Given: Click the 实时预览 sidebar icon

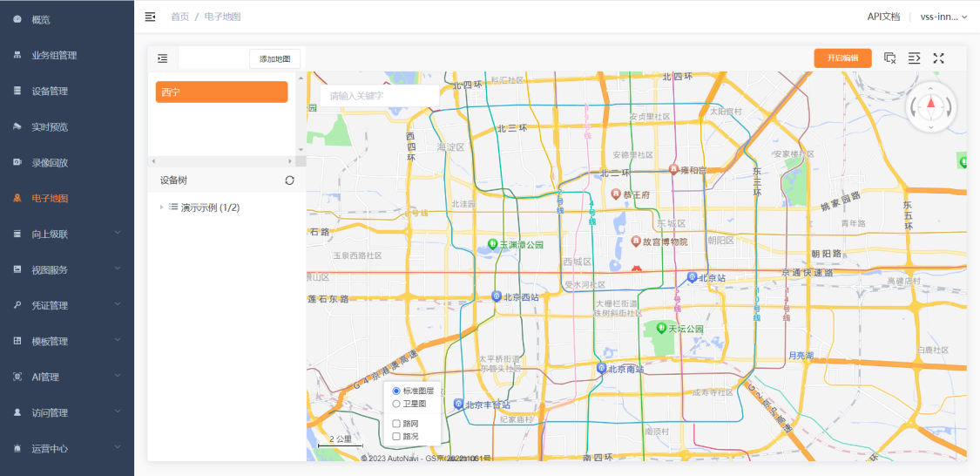Looking at the screenshot, I should tap(17, 126).
